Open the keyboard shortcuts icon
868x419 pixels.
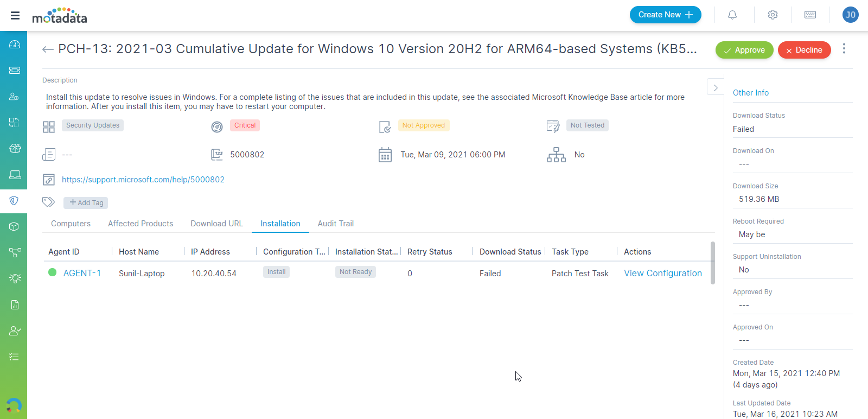810,15
